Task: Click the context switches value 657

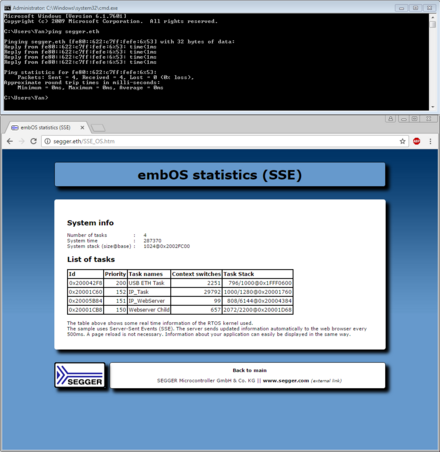Action: 216,310
